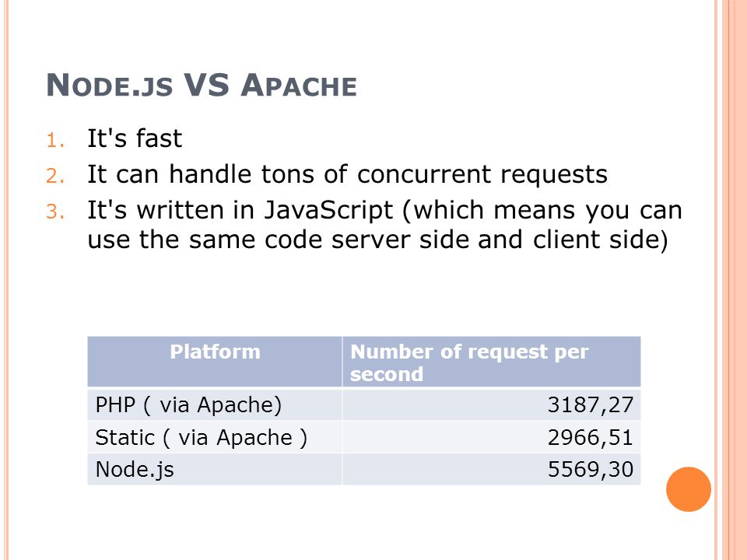This screenshot has width=747, height=560.
Task: Select the 3187,27 value cell
Action: (x=492, y=404)
